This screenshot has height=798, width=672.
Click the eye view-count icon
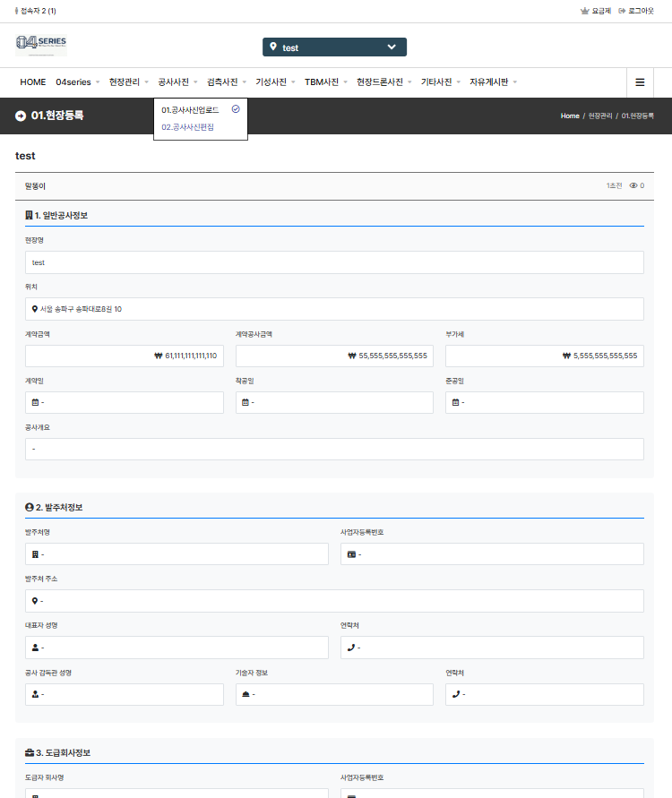633,185
